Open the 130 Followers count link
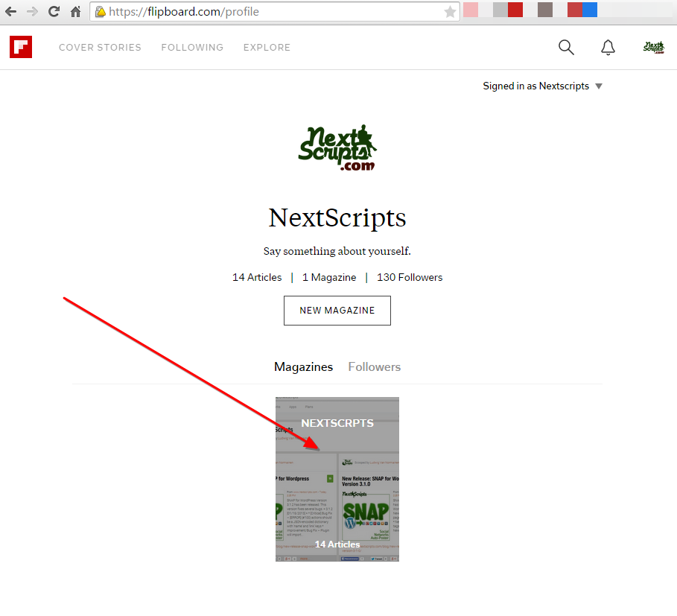The width and height of the screenshot is (677, 616). [x=410, y=277]
